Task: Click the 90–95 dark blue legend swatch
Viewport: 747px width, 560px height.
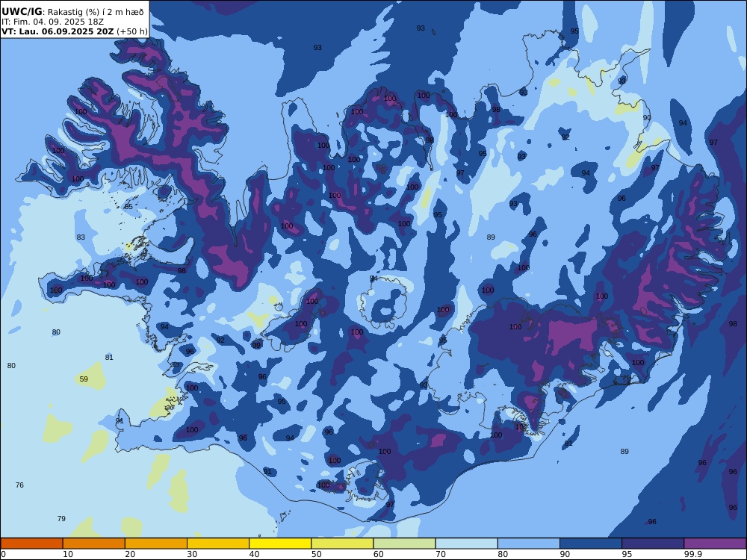Action: point(591,544)
